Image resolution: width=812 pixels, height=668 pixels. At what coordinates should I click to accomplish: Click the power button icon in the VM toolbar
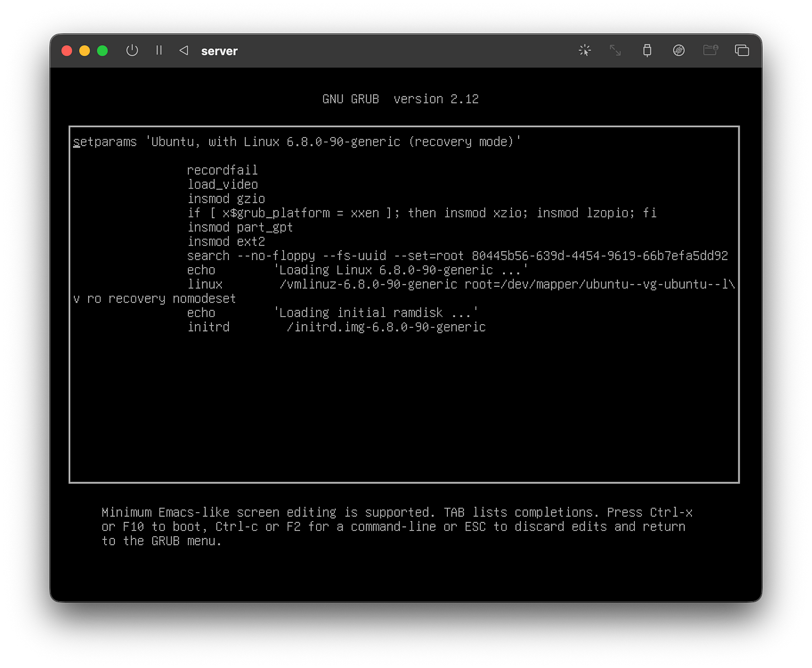[132, 51]
